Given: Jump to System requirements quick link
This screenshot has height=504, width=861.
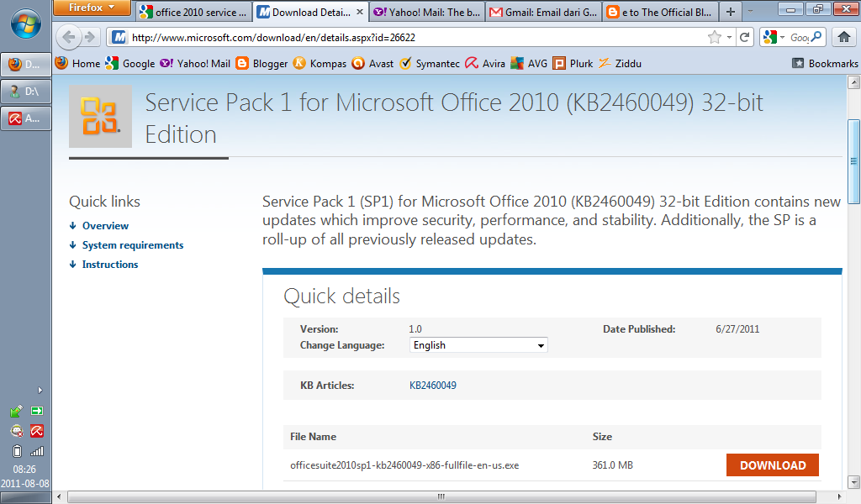Looking at the screenshot, I should [132, 245].
